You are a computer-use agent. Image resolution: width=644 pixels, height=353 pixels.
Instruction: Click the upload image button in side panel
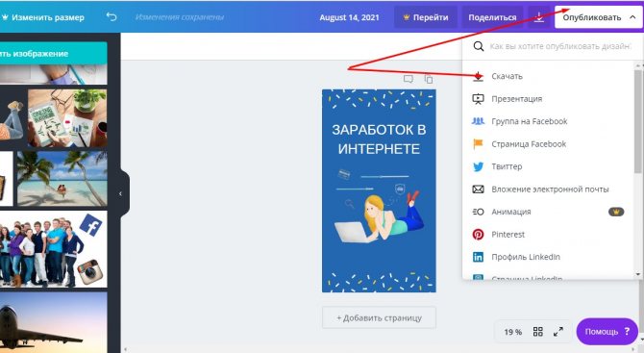pyautogui.click(x=54, y=54)
